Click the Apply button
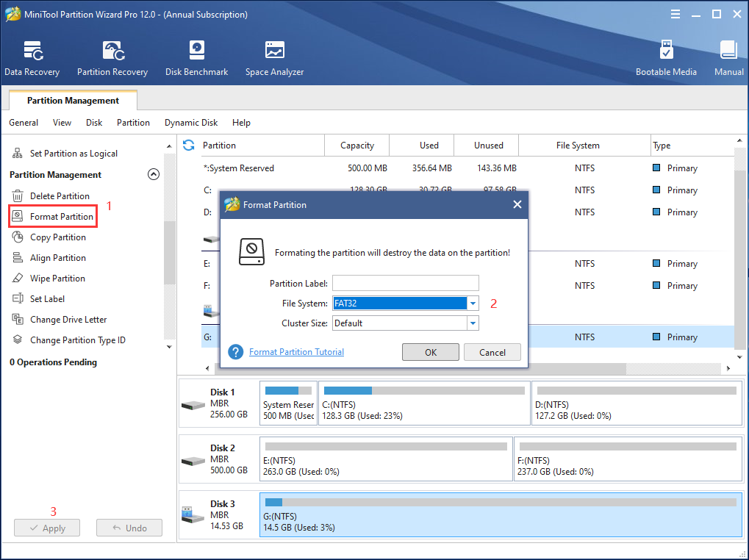The height and width of the screenshot is (560, 749). click(47, 528)
